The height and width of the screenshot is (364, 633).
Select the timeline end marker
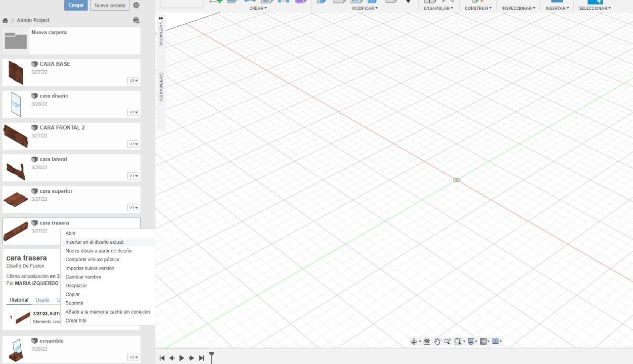tap(212, 357)
